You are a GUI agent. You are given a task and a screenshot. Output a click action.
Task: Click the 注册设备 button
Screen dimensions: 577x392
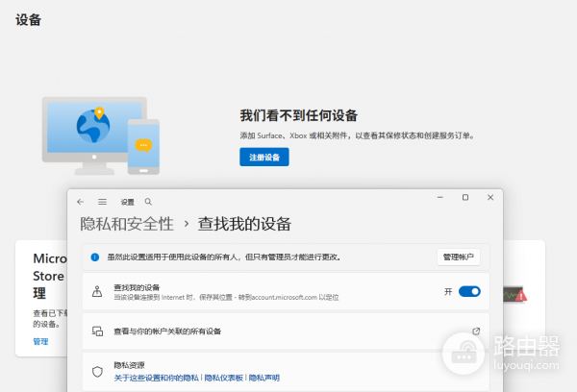coord(264,157)
